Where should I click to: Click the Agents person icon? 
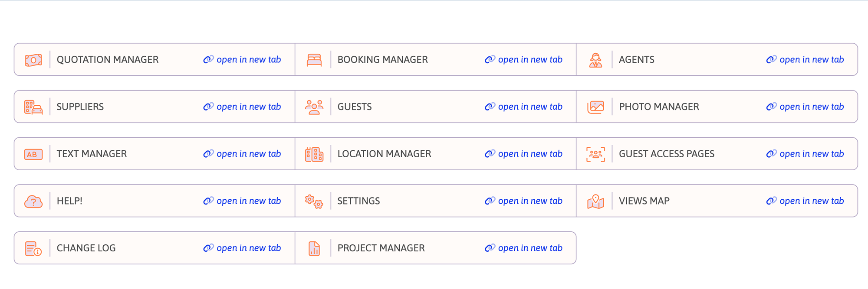click(x=595, y=60)
